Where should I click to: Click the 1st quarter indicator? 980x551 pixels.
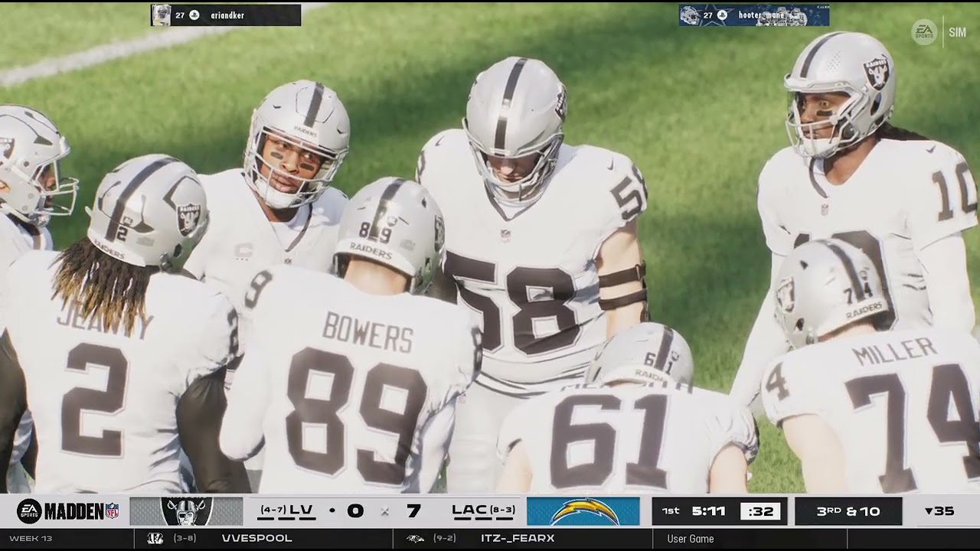tap(671, 511)
